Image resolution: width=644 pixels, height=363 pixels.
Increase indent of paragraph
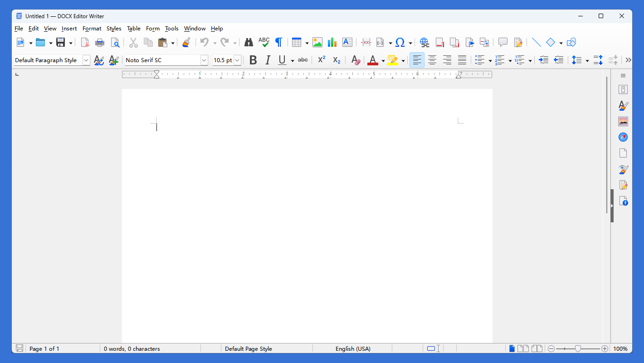click(544, 60)
